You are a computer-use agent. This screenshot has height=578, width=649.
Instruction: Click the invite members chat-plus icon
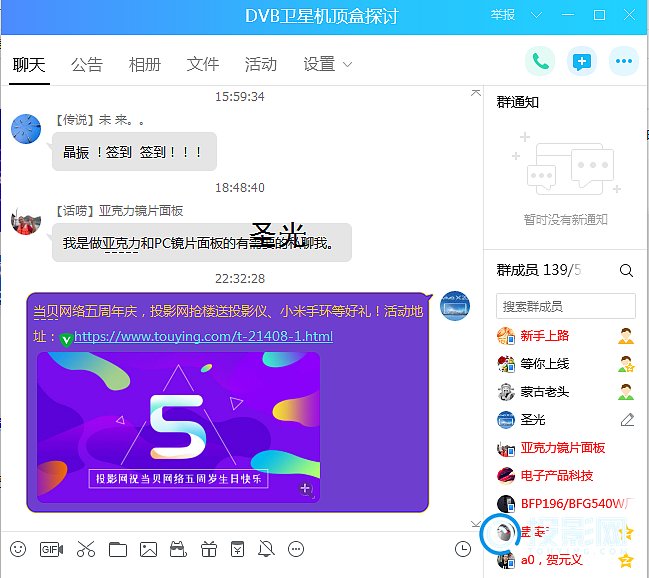[x=582, y=61]
